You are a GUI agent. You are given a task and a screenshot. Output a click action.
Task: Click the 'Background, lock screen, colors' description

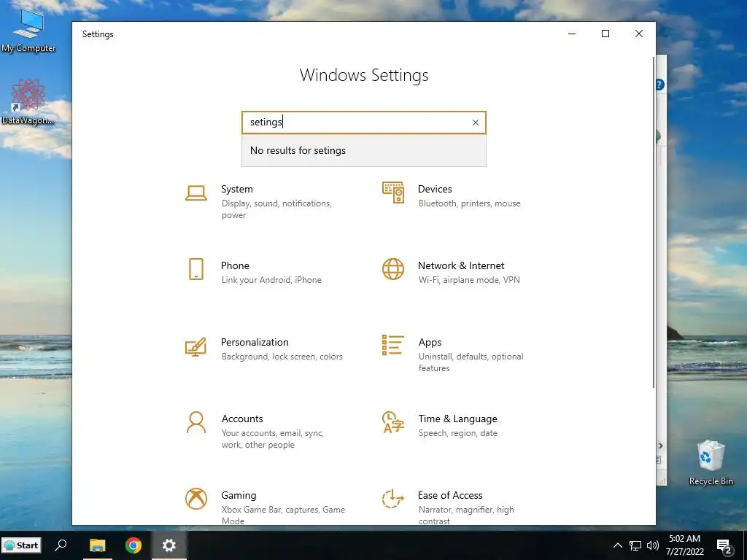coord(282,357)
